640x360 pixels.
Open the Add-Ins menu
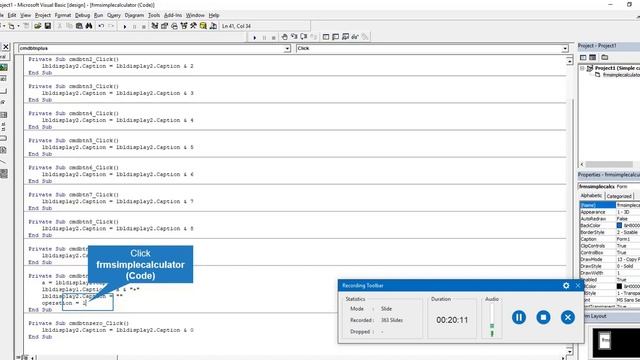click(x=173, y=15)
